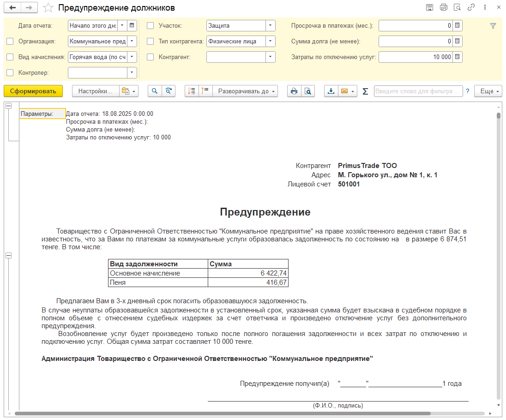Toggle the Участок checkbox
Screen dimensions: 506x420
tap(150, 26)
